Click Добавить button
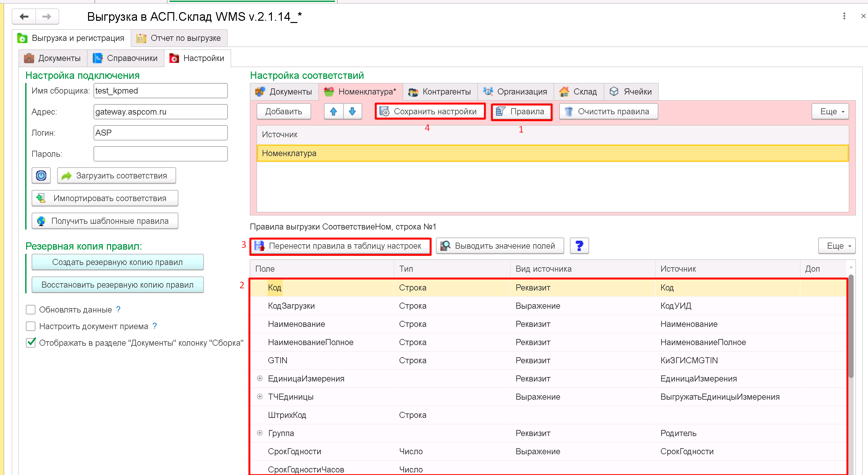 tap(284, 111)
